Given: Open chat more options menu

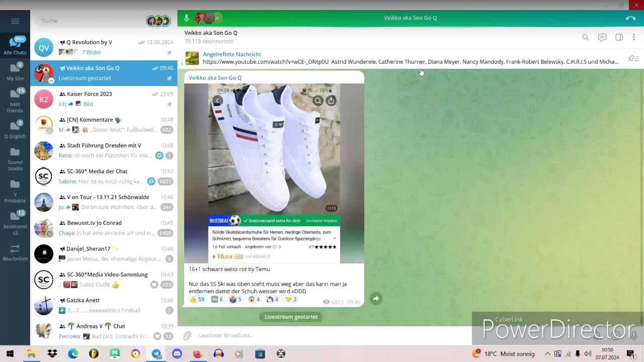Looking at the screenshot, I should (x=634, y=37).
